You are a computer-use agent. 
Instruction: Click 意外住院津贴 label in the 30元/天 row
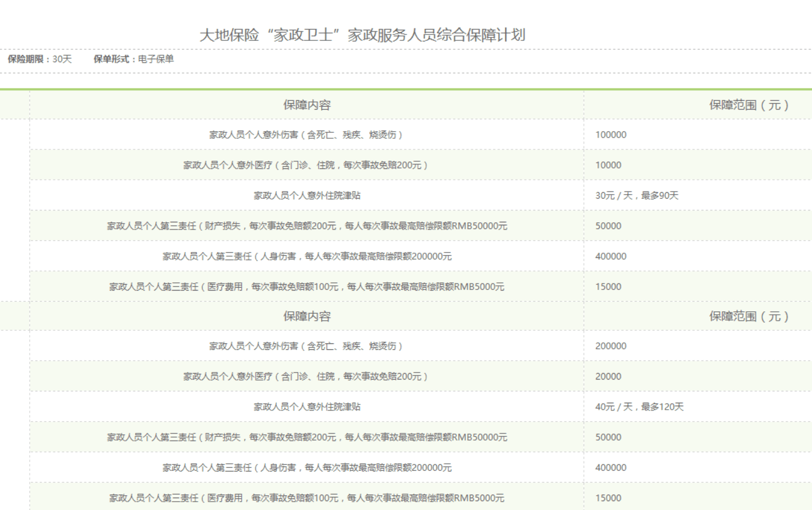tap(306, 196)
